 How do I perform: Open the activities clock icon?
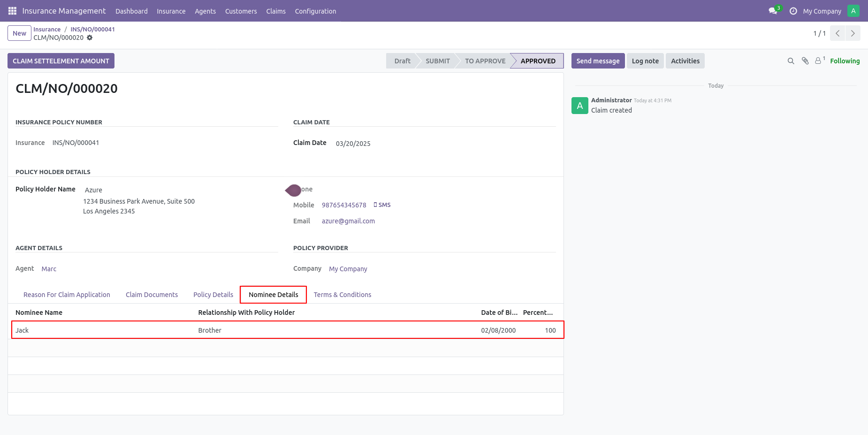coord(793,11)
